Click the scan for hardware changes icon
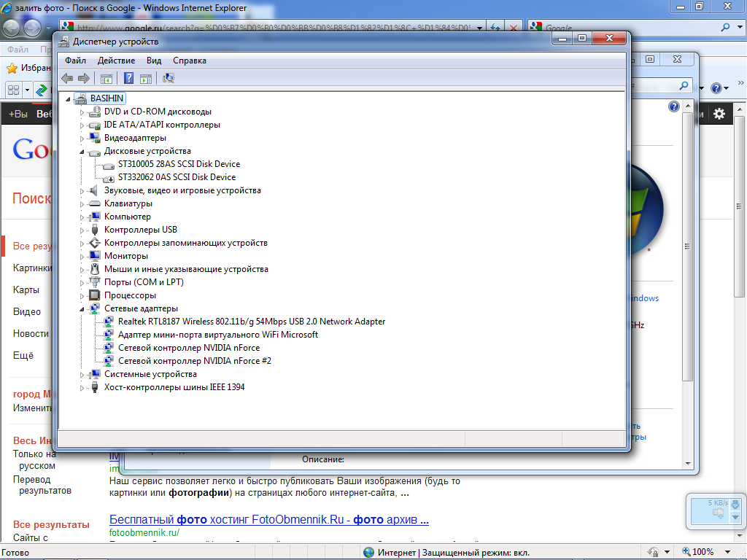This screenshot has height=560, width=747. (x=169, y=78)
